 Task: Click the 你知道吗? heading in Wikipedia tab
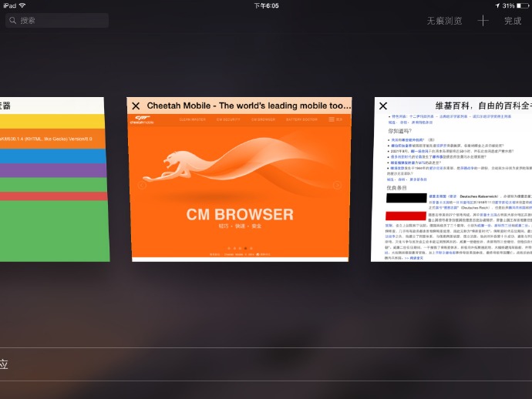[x=399, y=131]
